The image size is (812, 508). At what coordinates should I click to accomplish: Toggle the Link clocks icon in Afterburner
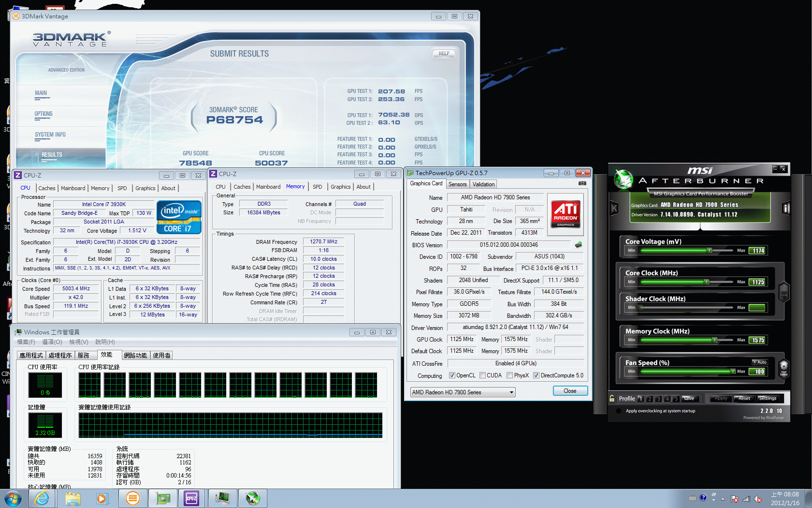tap(784, 293)
